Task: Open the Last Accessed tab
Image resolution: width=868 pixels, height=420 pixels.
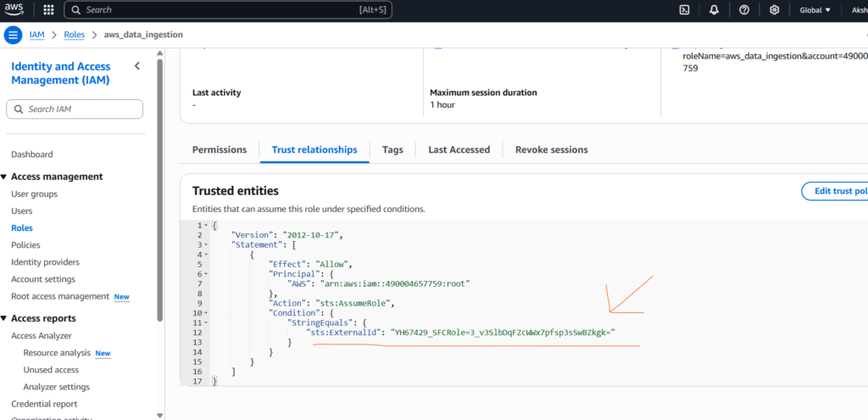Action: click(x=459, y=149)
